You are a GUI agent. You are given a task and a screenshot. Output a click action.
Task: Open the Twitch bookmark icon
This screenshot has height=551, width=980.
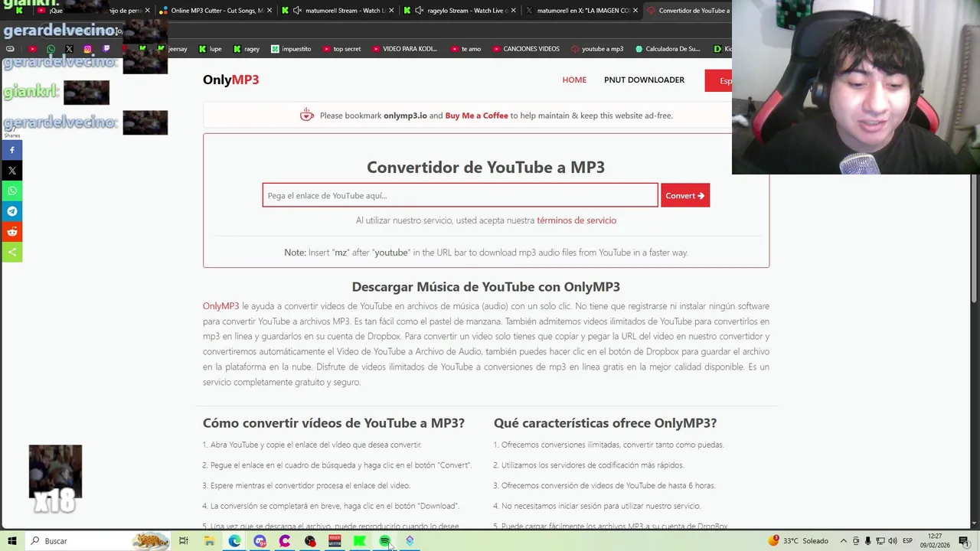[106, 49]
